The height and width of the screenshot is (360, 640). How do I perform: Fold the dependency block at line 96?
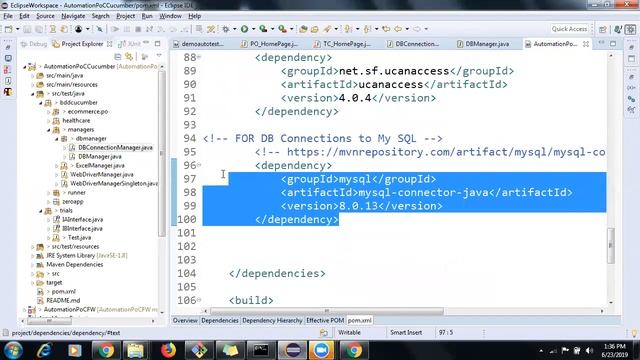(199, 165)
